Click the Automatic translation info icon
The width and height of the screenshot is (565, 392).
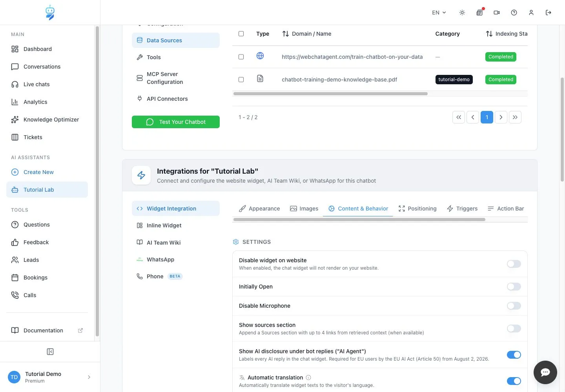click(x=308, y=377)
